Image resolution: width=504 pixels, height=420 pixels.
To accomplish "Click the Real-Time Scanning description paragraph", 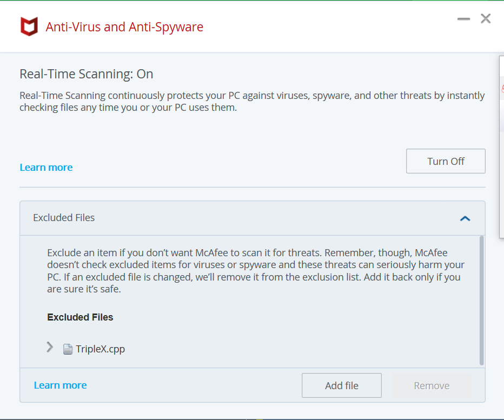I will coord(252,101).
